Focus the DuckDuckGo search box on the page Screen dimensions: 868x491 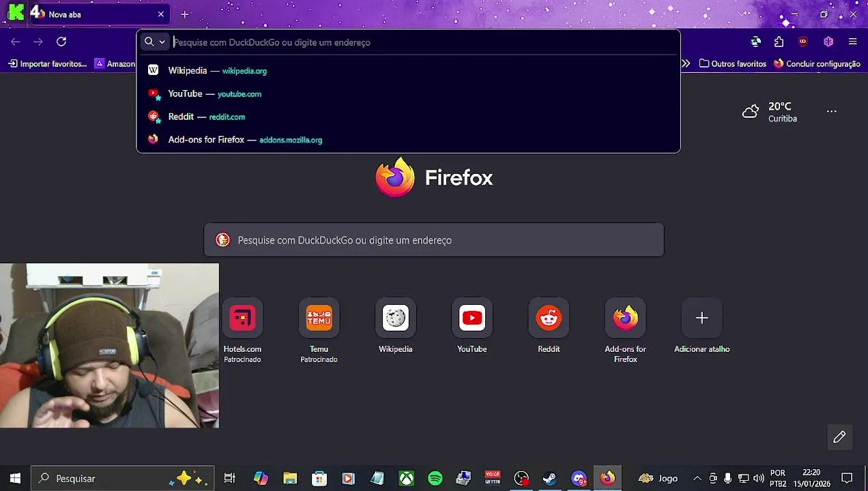pos(434,240)
